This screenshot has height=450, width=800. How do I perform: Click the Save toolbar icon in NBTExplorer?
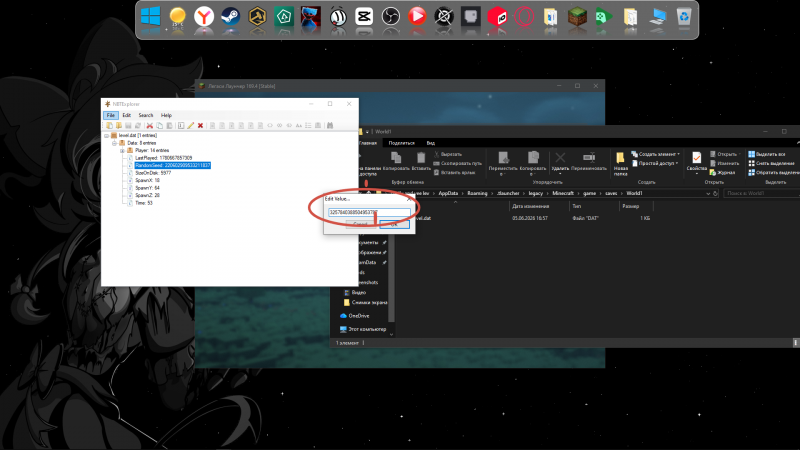click(128, 126)
